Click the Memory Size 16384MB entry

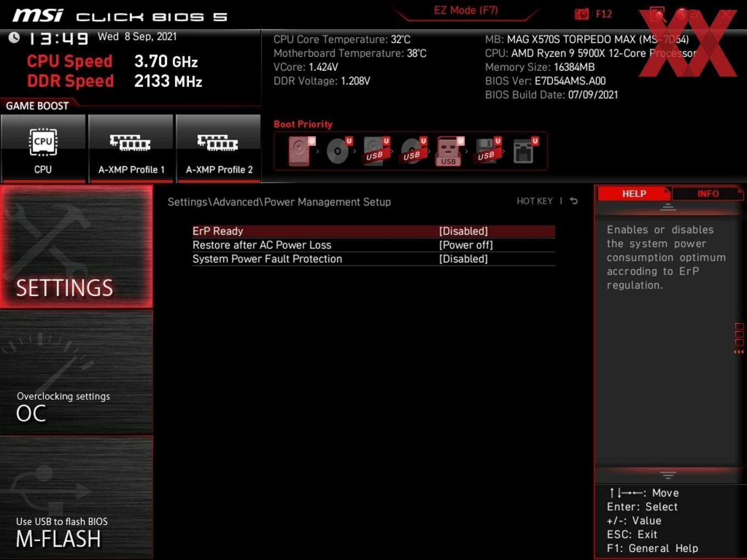(540, 67)
